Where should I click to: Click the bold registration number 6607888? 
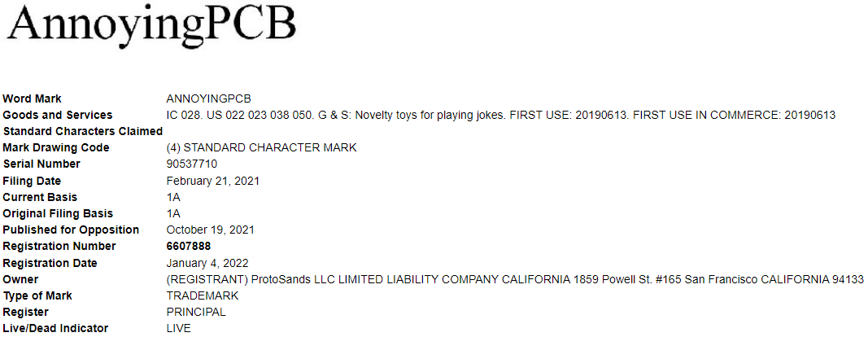189,246
